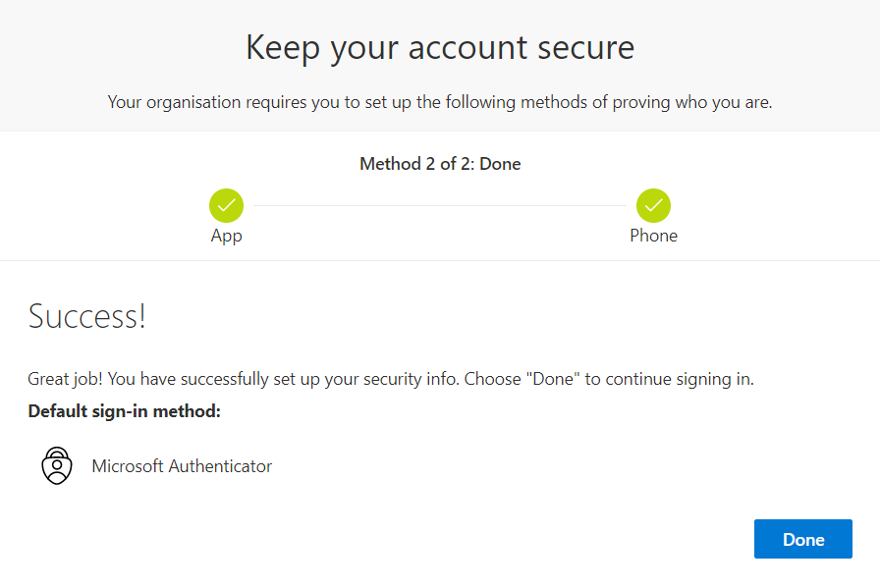Click the Method 2 of 2: Done heading
Image resolution: width=880 pixels, height=588 pixels.
pyautogui.click(x=440, y=164)
